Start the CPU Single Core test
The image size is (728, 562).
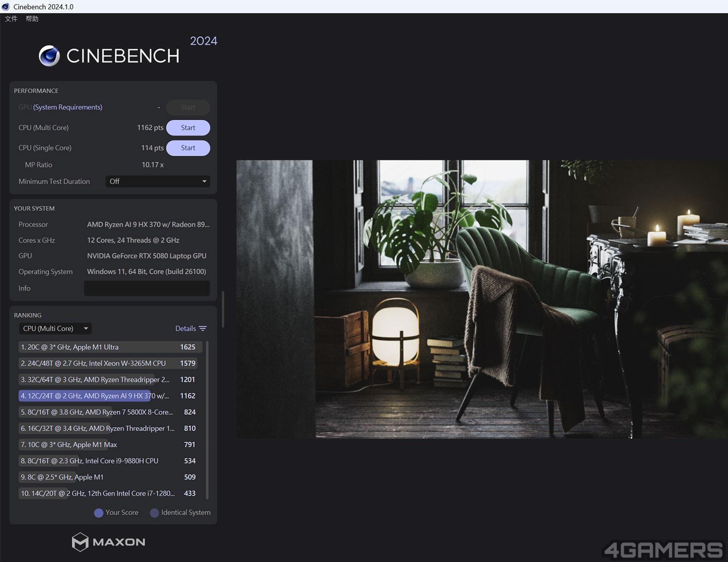click(188, 148)
